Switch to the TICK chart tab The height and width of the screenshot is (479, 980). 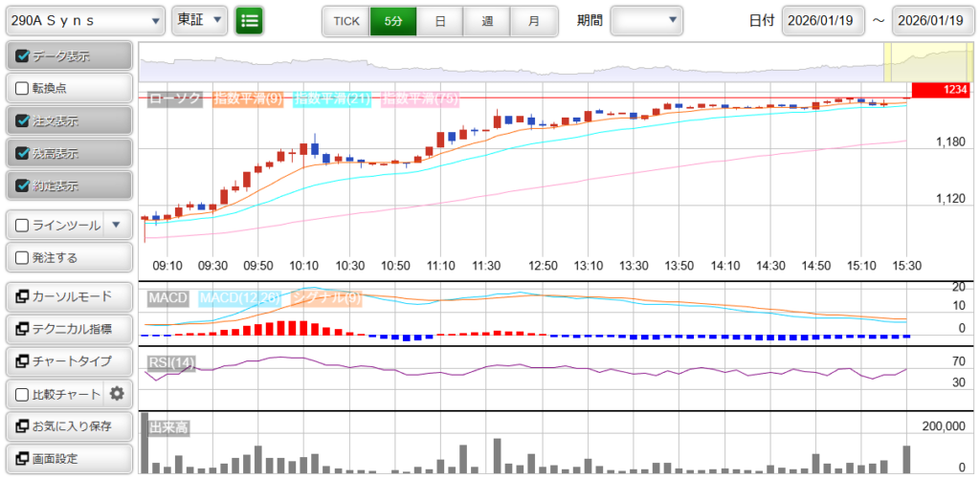coord(345,20)
